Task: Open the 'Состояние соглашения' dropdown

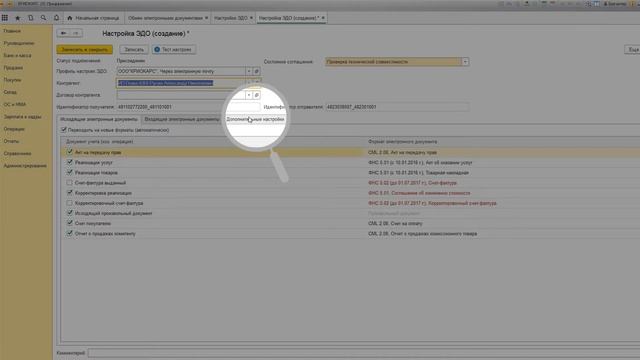Action: click(465, 62)
